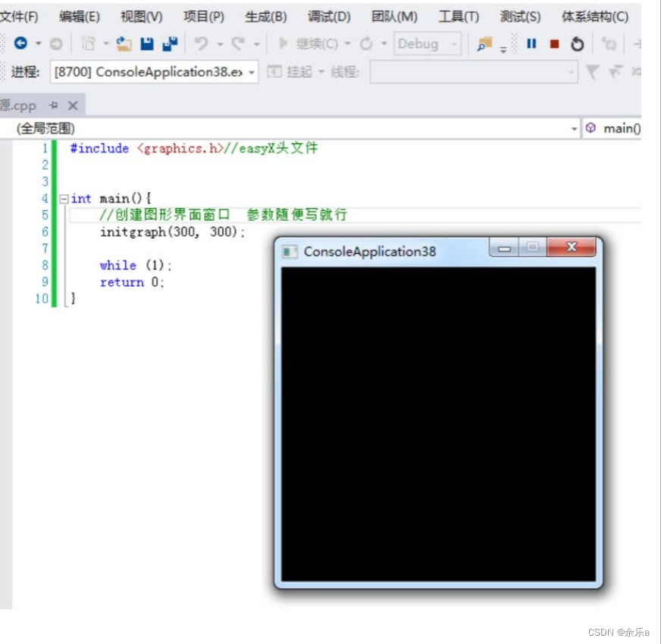Open the main() member dropdown
The image size is (661, 644).
tap(612, 128)
